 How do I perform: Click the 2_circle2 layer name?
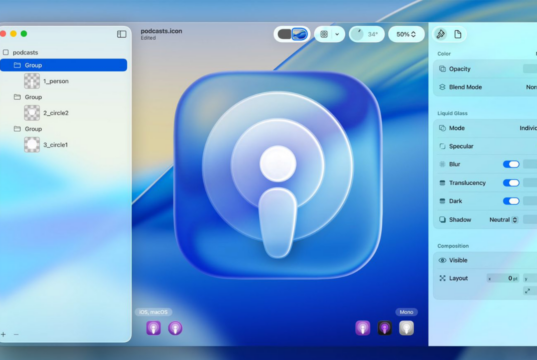pyautogui.click(x=56, y=113)
